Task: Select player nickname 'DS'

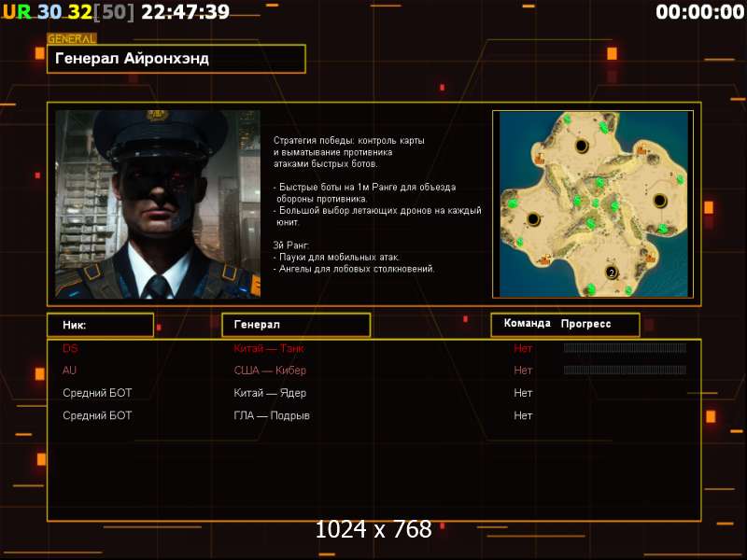Action: [x=70, y=348]
